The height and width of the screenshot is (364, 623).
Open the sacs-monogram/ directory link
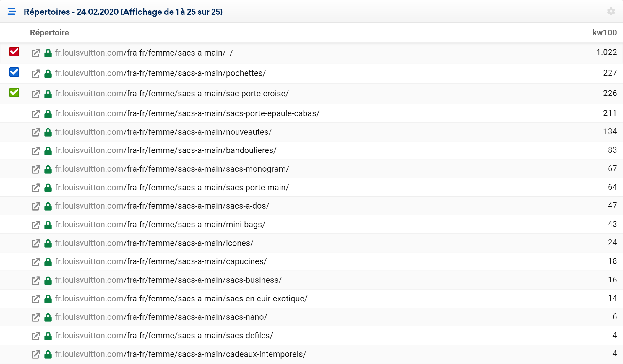tap(172, 169)
